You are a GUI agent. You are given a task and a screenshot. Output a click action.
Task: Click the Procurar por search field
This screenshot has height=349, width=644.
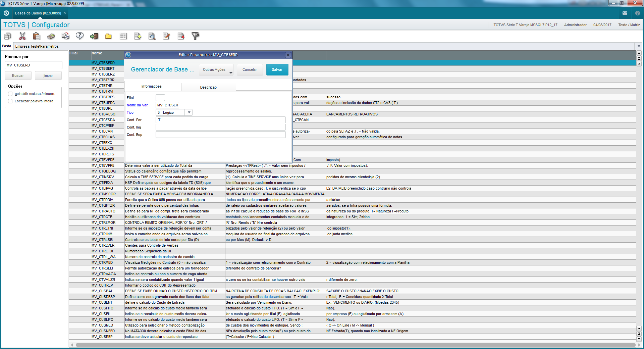coord(34,65)
